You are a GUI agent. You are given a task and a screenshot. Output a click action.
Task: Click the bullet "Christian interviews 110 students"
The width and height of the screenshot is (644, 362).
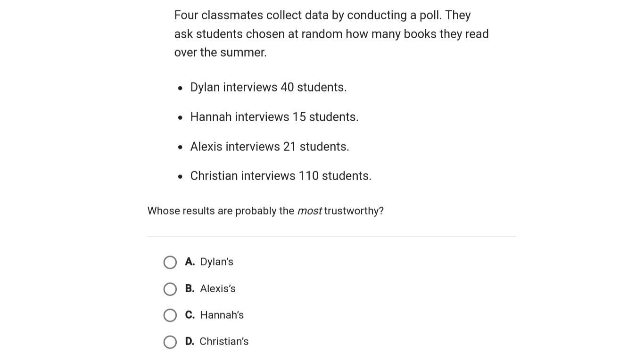281,176
